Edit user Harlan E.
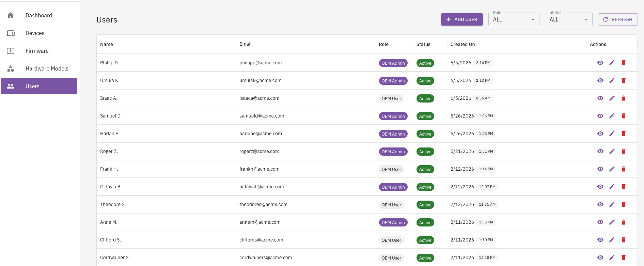 (612, 134)
